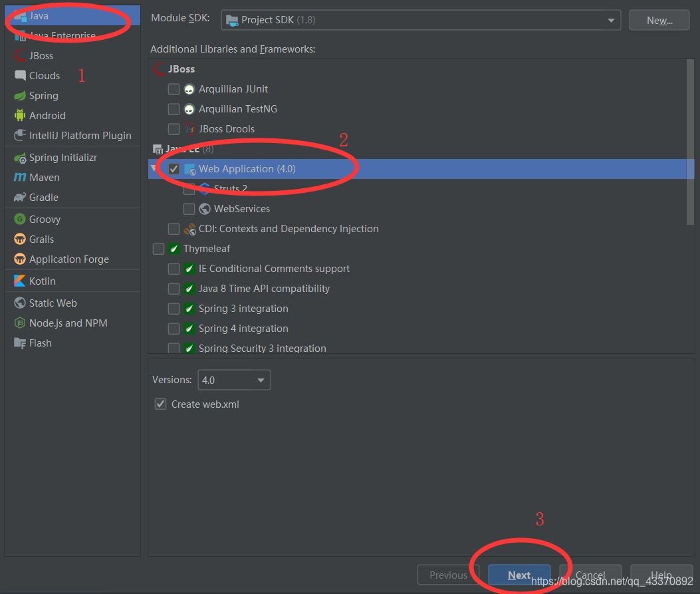The height and width of the screenshot is (594, 700).
Task: Collapse the Web Application tree arrow
Action: click(154, 168)
